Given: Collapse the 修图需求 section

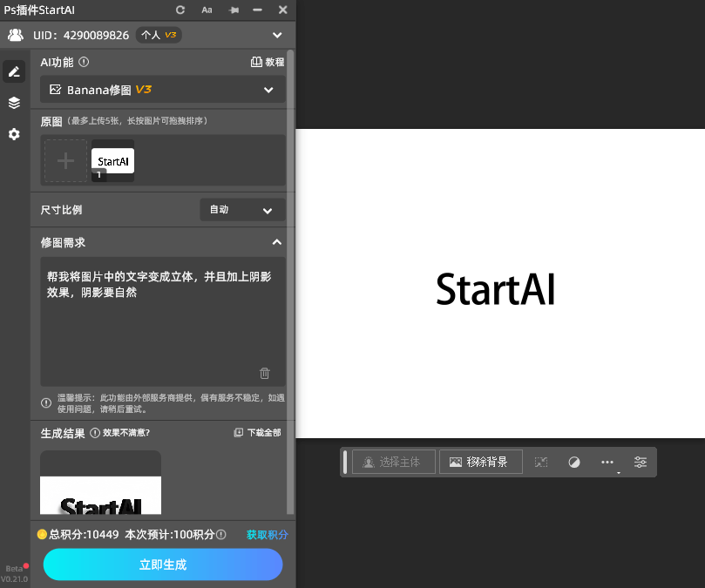Looking at the screenshot, I should pos(277,242).
